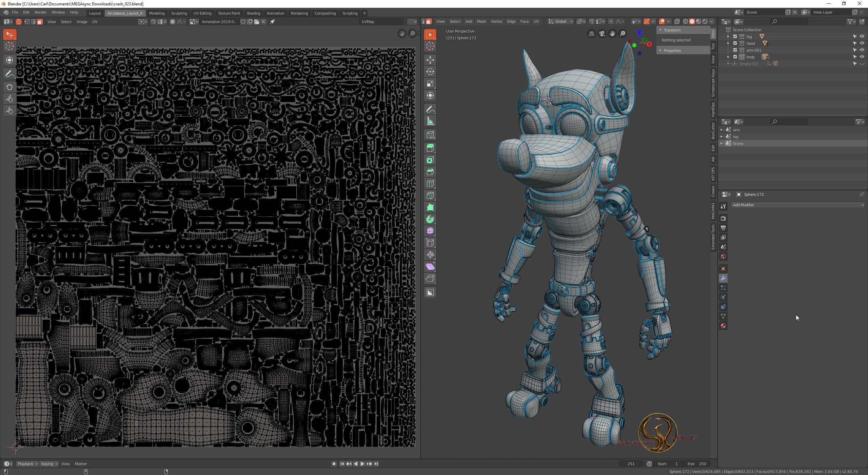Open the Global transform orientation dropdown
Viewport: 868px width, 475px height.
pos(560,21)
